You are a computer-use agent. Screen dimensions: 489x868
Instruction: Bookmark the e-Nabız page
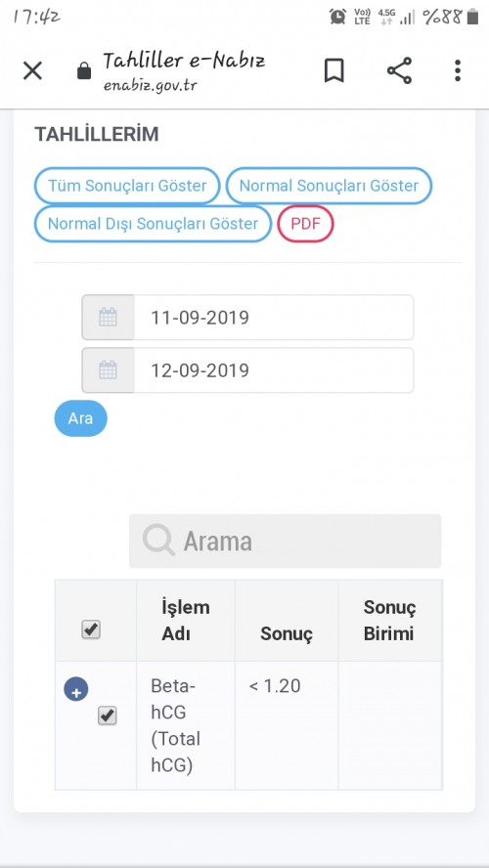click(333, 70)
